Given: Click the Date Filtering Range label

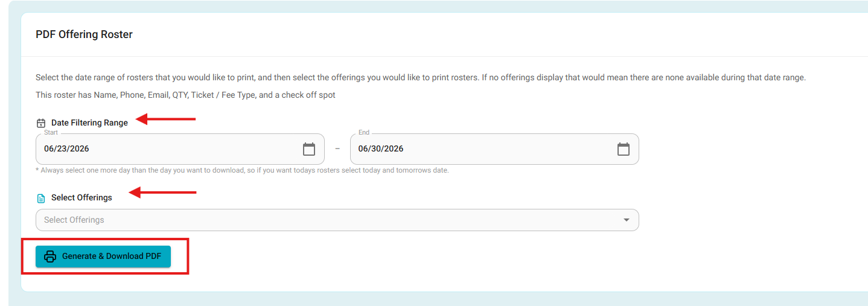Looking at the screenshot, I should 89,123.
